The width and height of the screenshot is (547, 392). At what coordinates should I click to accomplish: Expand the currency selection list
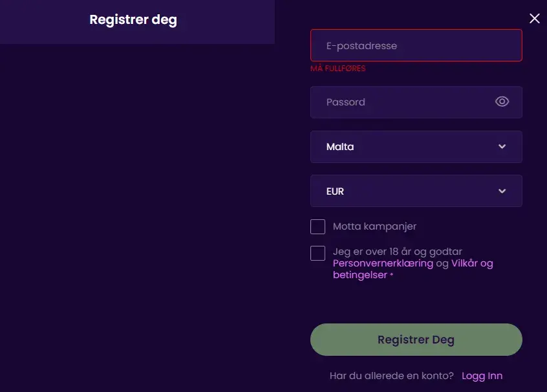click(416, 191)
